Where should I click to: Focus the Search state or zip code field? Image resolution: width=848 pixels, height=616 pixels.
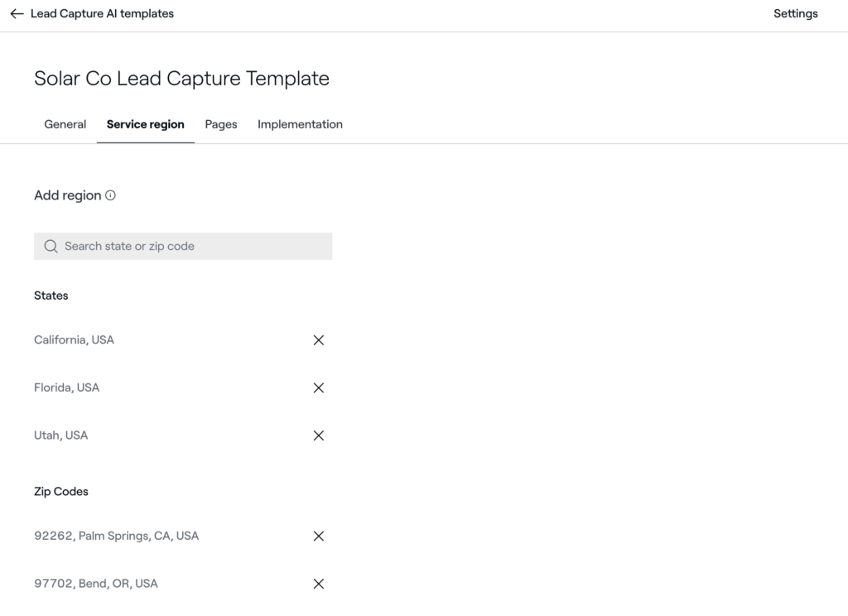pyautogui.click(x=183, y=246)
